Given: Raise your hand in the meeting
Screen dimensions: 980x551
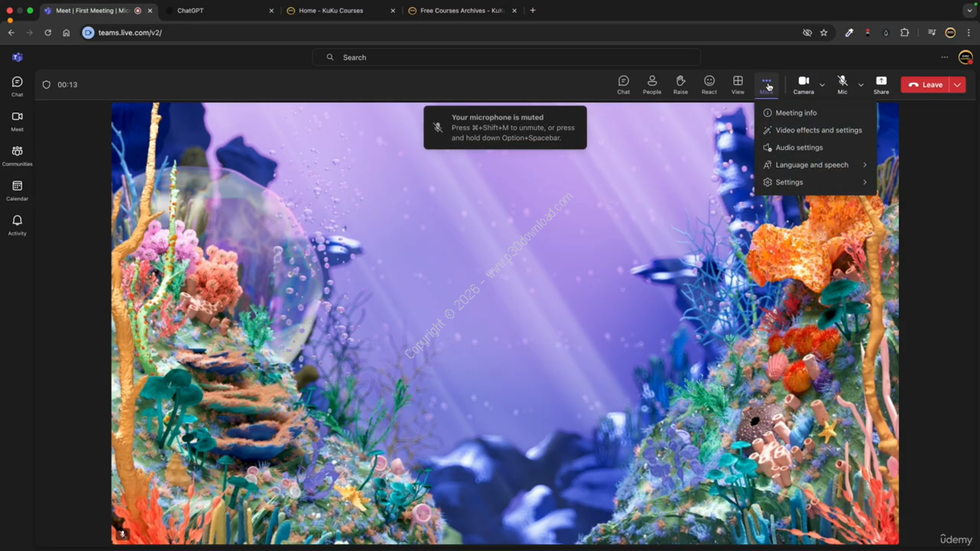Looking at the screenshot, I should (x=680, y=84).
